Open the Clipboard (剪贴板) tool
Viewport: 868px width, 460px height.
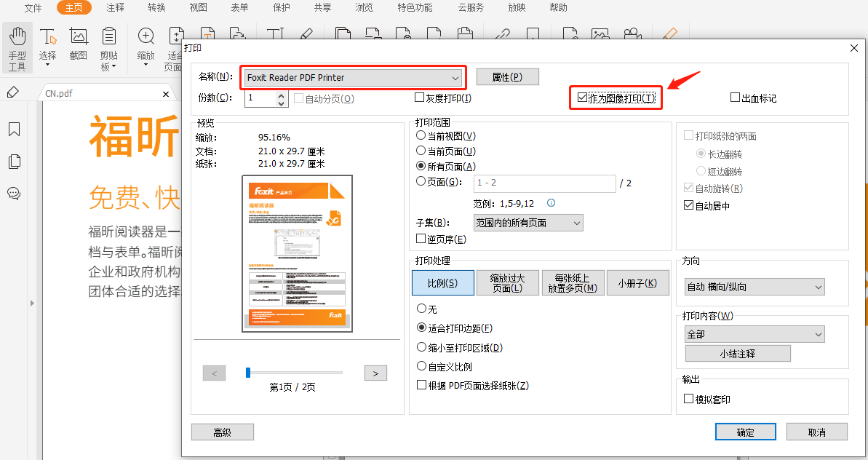tap(109, 48)
